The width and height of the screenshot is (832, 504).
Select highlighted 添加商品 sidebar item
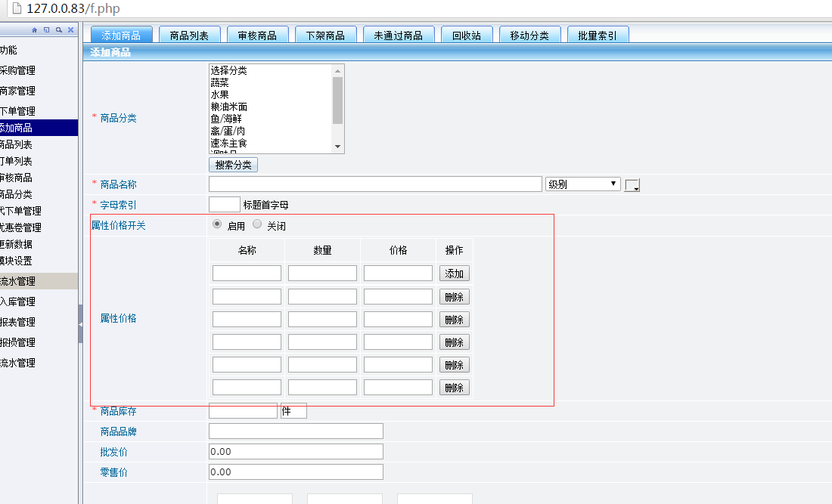click(39, 128)
